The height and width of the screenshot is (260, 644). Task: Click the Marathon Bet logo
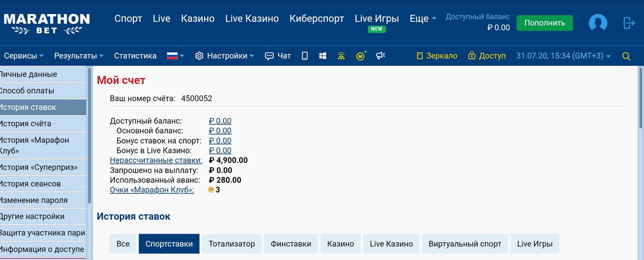[46, 23]
